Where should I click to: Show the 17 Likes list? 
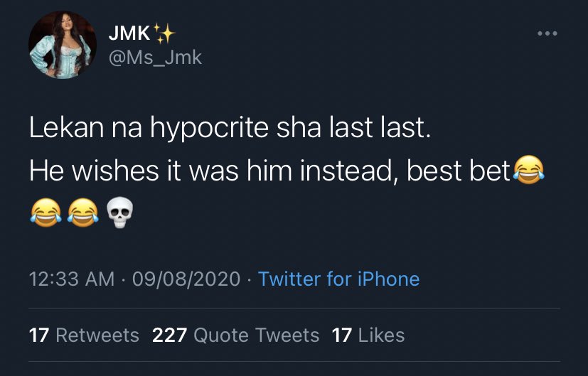[x=368, y=335]
